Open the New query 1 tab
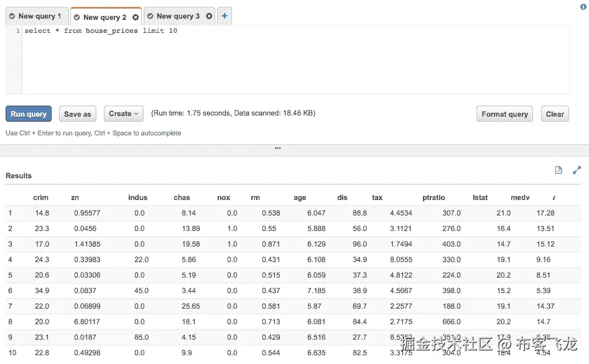The width and height of the screenshot is (589, 364). coord(37,16)
